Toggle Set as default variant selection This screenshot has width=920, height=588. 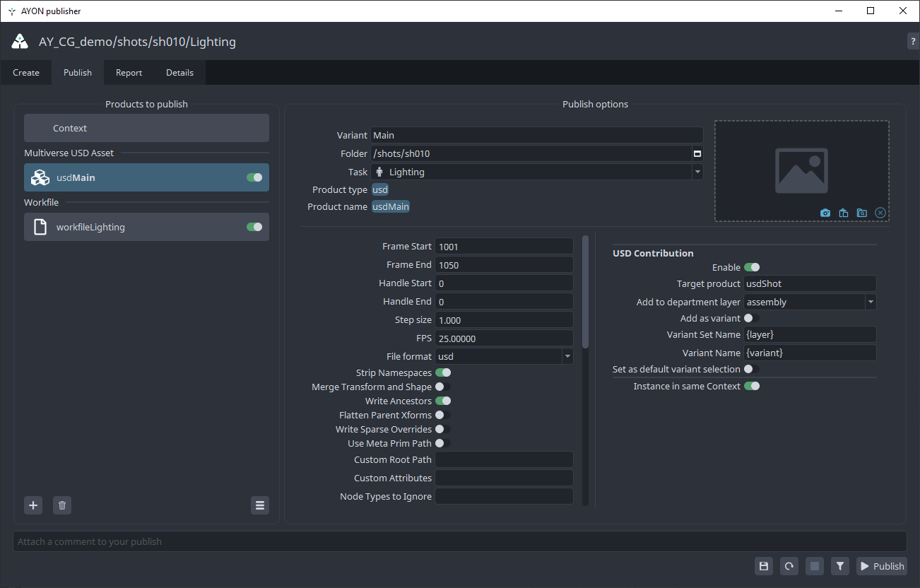coord(752,369)
